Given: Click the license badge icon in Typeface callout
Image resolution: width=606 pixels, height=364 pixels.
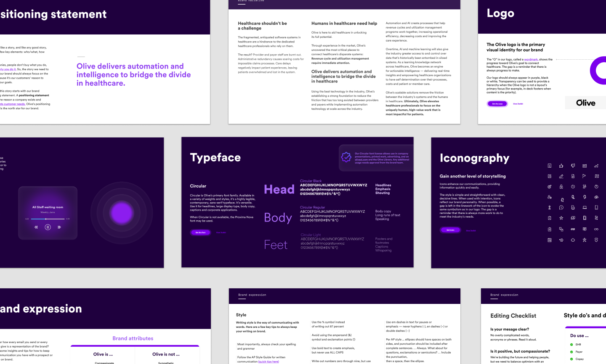Looking at the screenshot, I should coord(346,157).
